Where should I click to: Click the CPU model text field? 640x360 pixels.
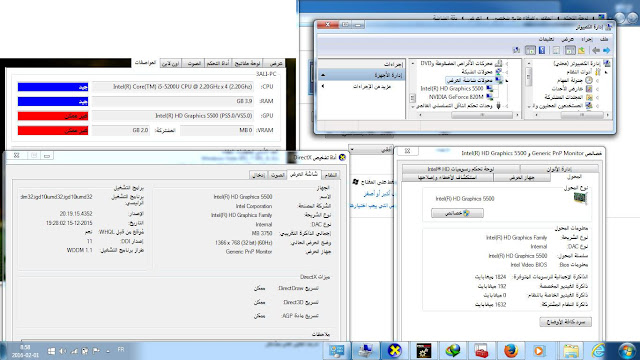coord(173,87)
